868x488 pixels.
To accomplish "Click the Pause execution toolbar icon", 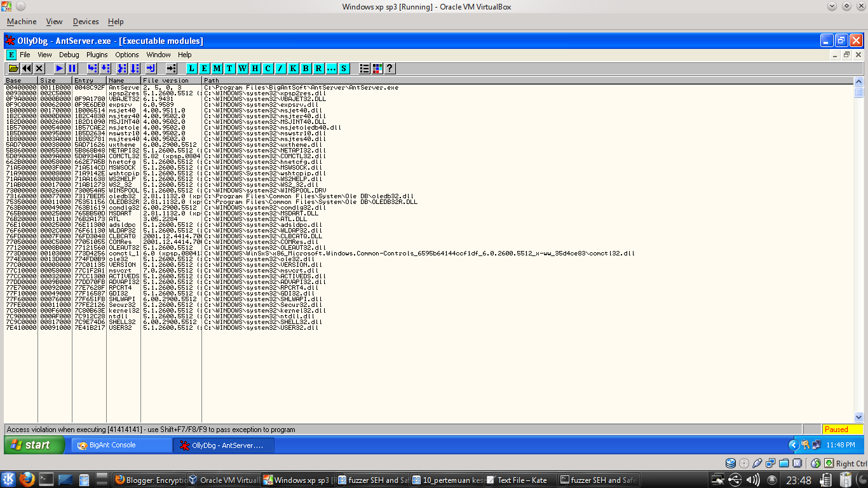I will (72, 68).
